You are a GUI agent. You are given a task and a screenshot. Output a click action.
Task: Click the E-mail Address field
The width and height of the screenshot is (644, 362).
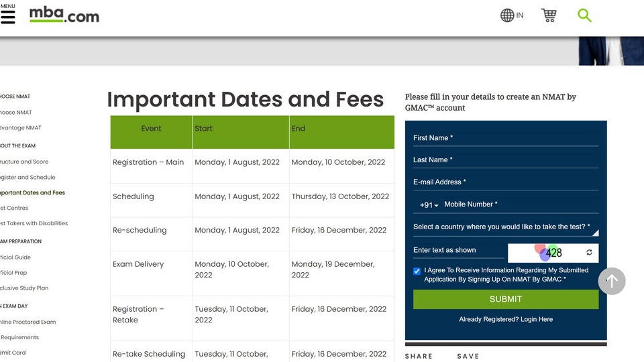pos(506,182)
